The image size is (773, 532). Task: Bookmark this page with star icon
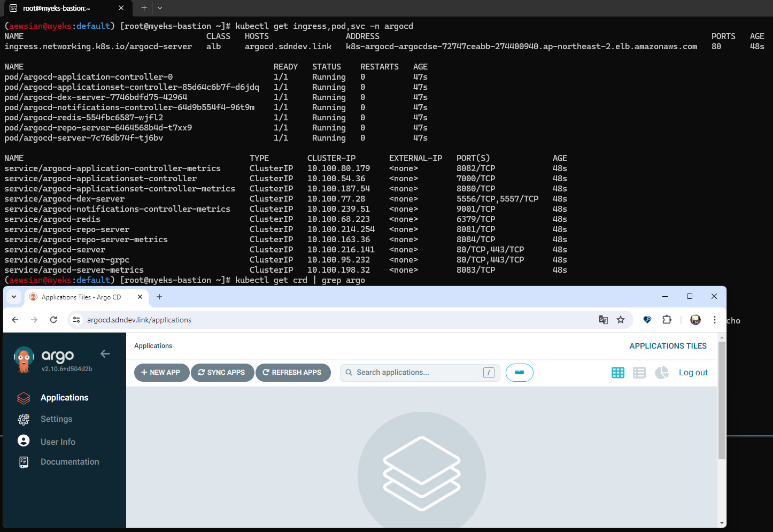pyautogui.click(x=621, y=320)
